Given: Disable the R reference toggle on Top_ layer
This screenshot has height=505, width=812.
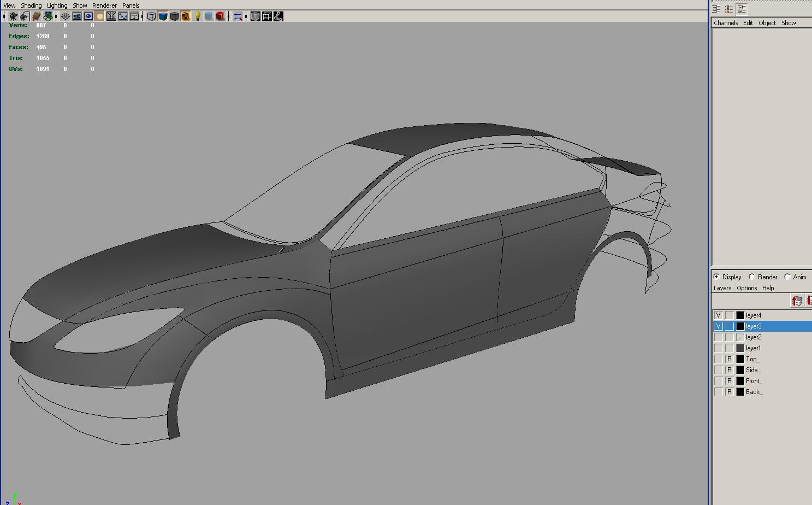Looking at the screenshot, I should 729,359.
